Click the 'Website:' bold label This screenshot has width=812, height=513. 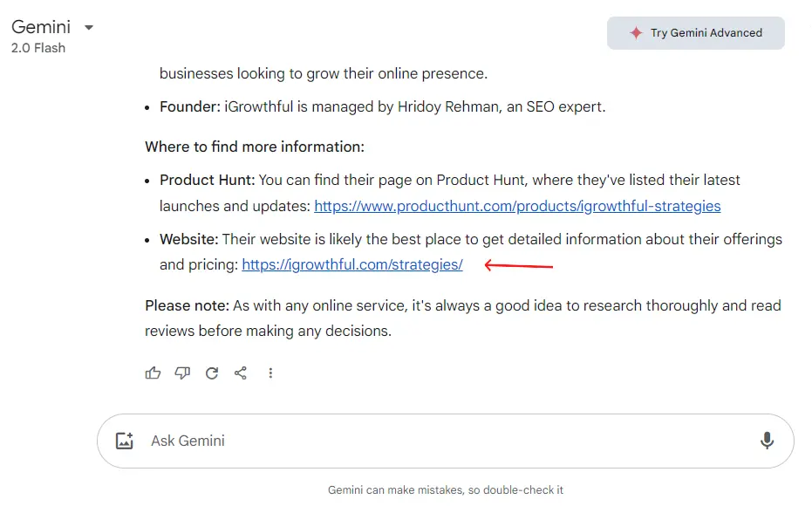(189, 239)
